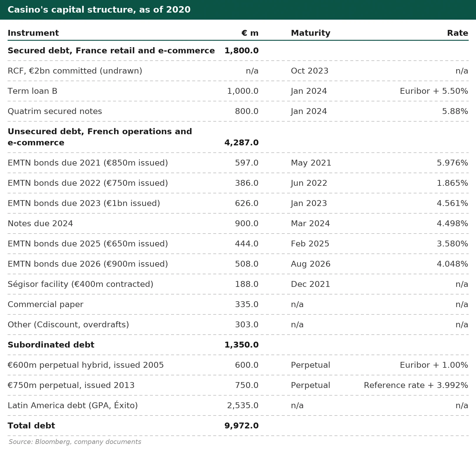This screenshot has width=476, height=458.
Task: Click the 188.0 amount cell
Action: coord(247,284)
